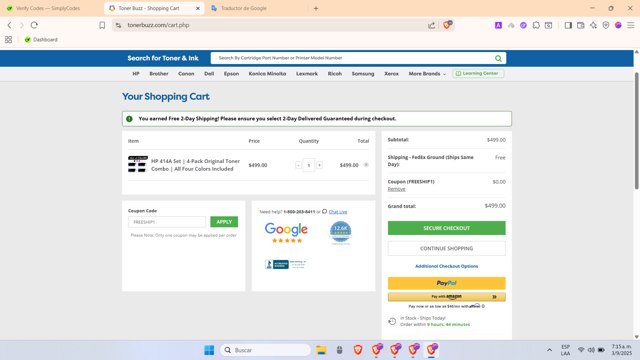The height and width of the screenshot is (360, 640).
Task: Open Brave Shields lion icon in address bar
Action: [447, 25]
